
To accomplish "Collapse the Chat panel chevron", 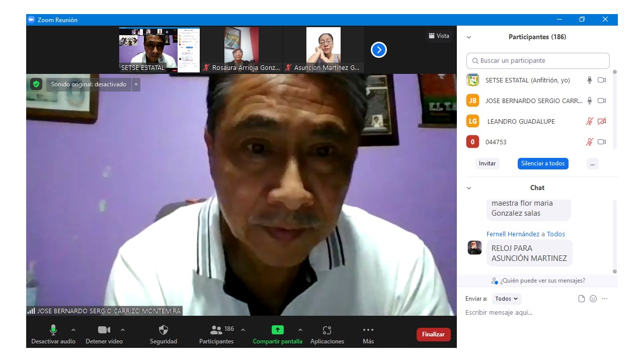I will (469, 188).
